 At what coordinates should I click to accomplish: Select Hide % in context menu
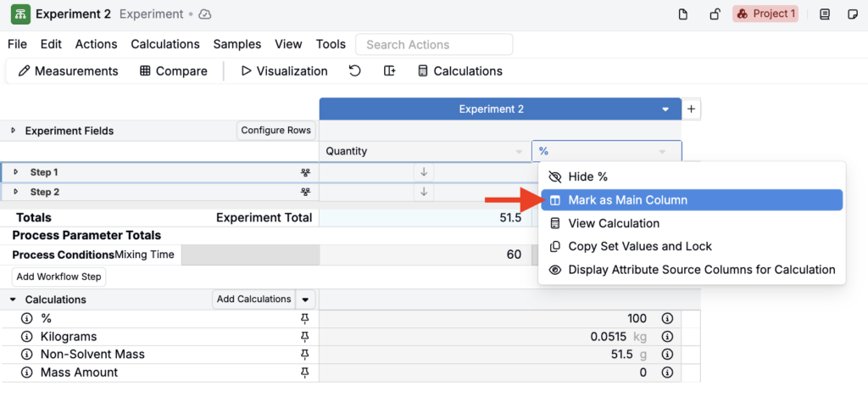[x=692, y=176]
